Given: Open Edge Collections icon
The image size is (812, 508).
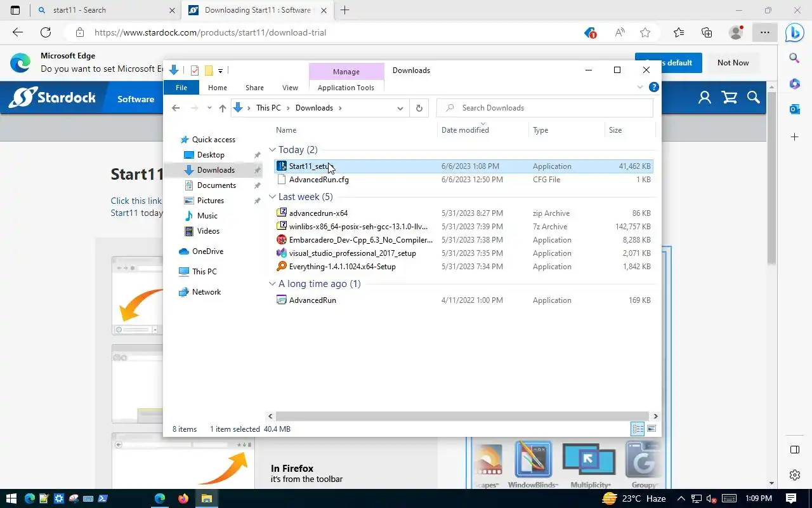Looking at the screenshot, I should 707,32.
